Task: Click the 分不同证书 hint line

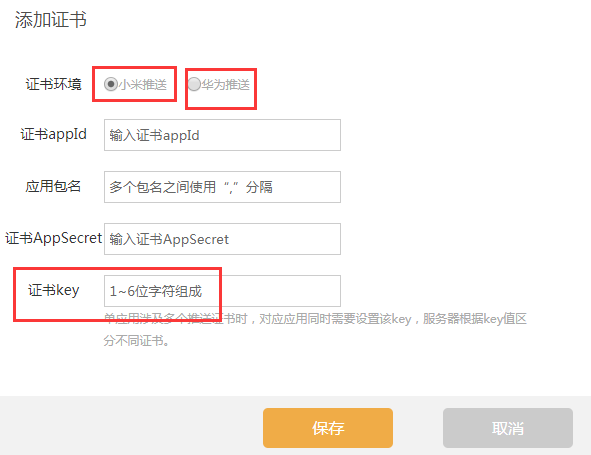Action: pos(136,341)
